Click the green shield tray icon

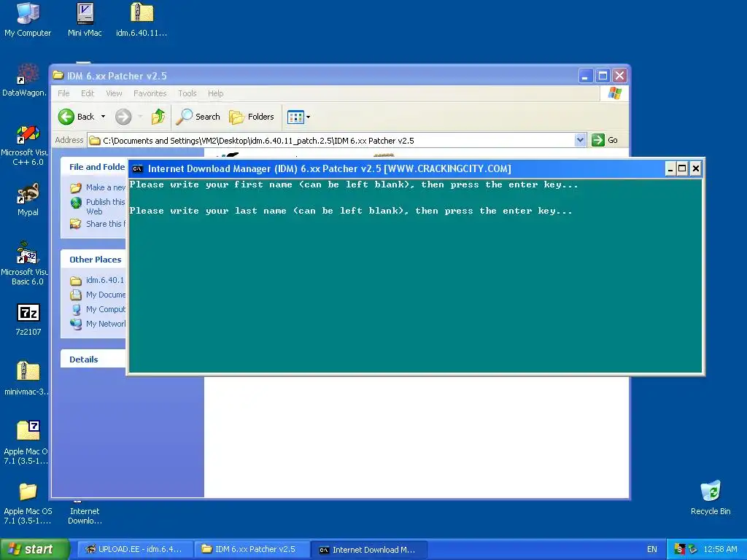point(692,549)
